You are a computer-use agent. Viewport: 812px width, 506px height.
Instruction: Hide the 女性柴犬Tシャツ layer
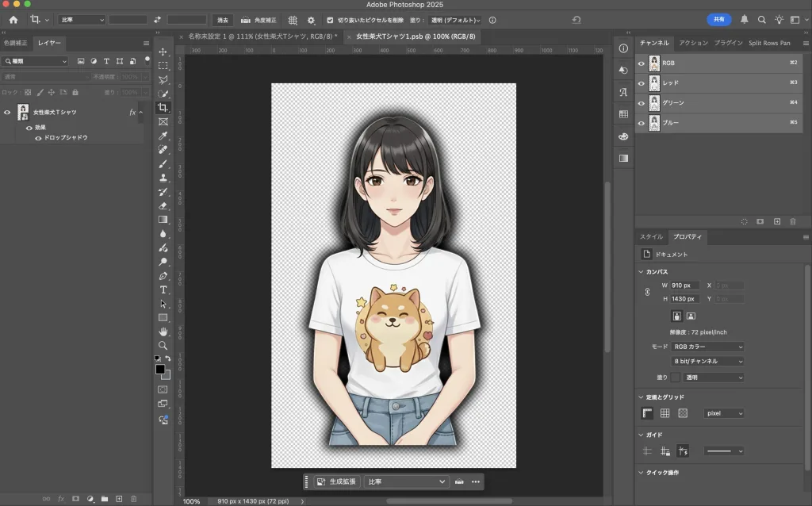click(x=7, y=113)
